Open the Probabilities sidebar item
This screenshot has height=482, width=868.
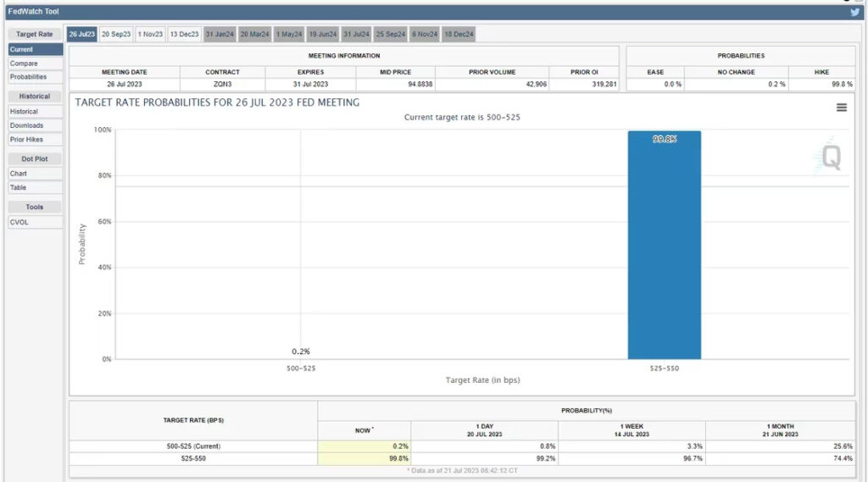click(x=36, y=77)
